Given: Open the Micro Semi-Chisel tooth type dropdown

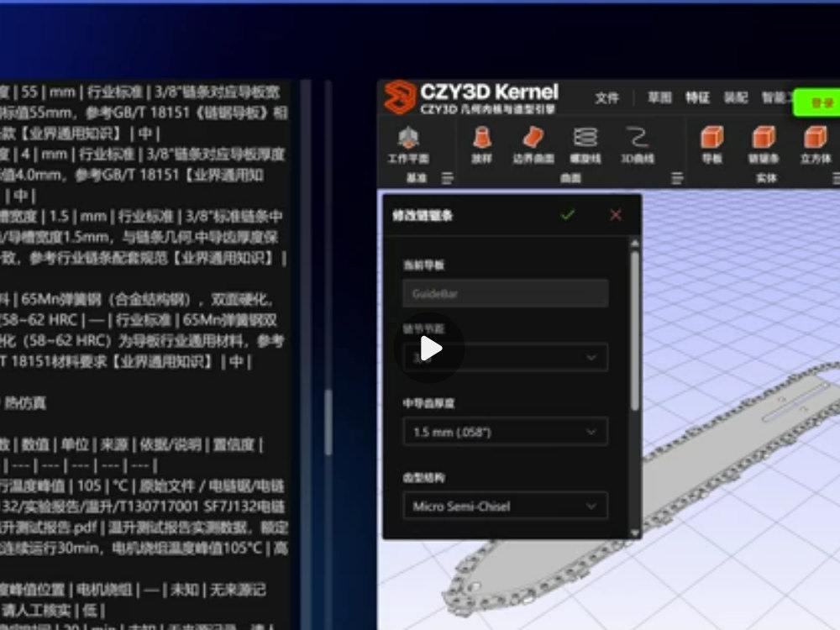Looking at the screenshot, I should pyautogui.click(x=505, y=507).
